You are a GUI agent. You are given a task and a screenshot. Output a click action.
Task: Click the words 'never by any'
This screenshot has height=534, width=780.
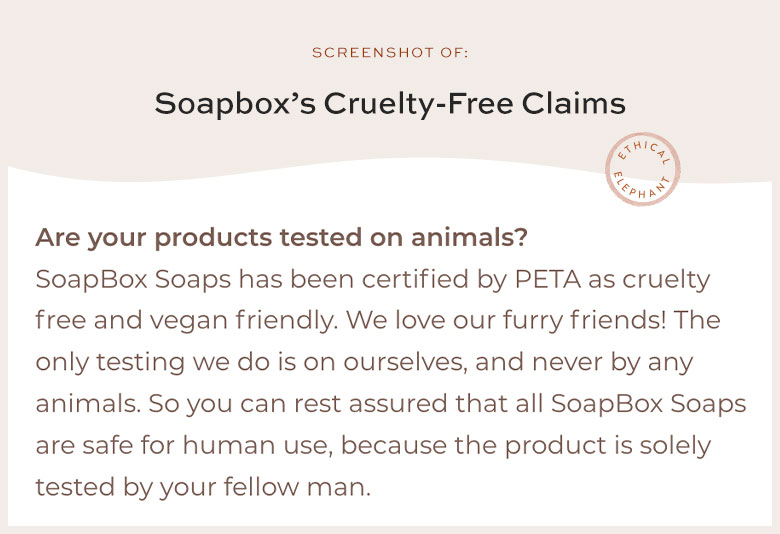(x=612, y=363)
